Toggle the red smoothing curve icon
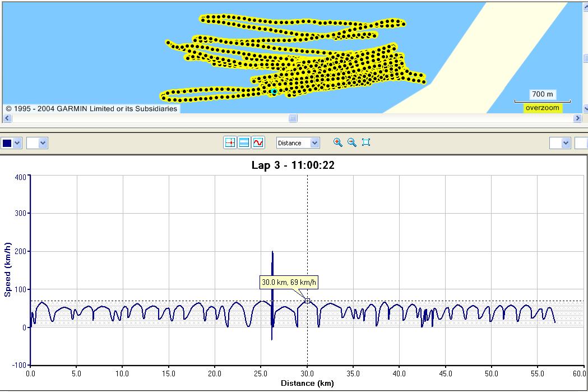Viewport: 588px width, 392px height. 258,143
